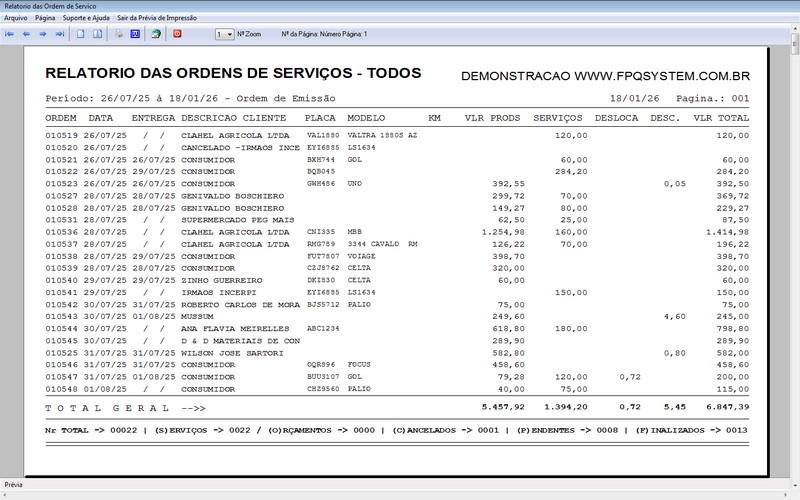Click ZINHO GUERREIRO client name
The height and width of the screenshot is (500, 800).
click(x=222, y=281)
